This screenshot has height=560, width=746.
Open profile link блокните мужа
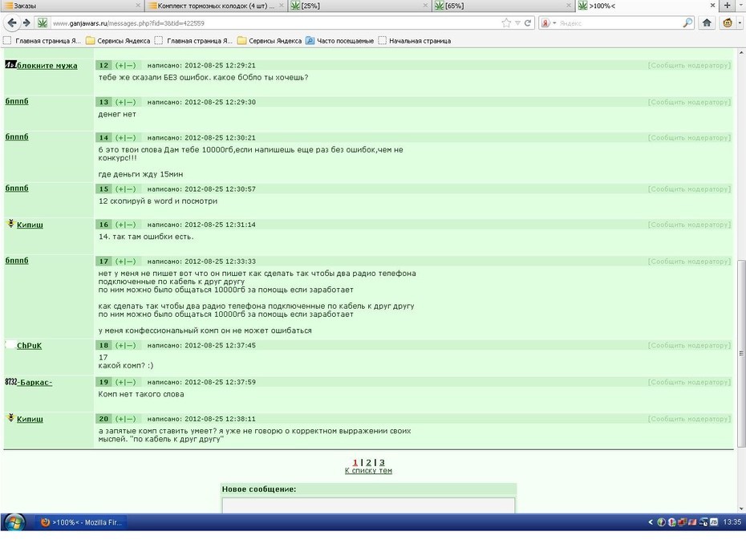click(x=47, y=66)
